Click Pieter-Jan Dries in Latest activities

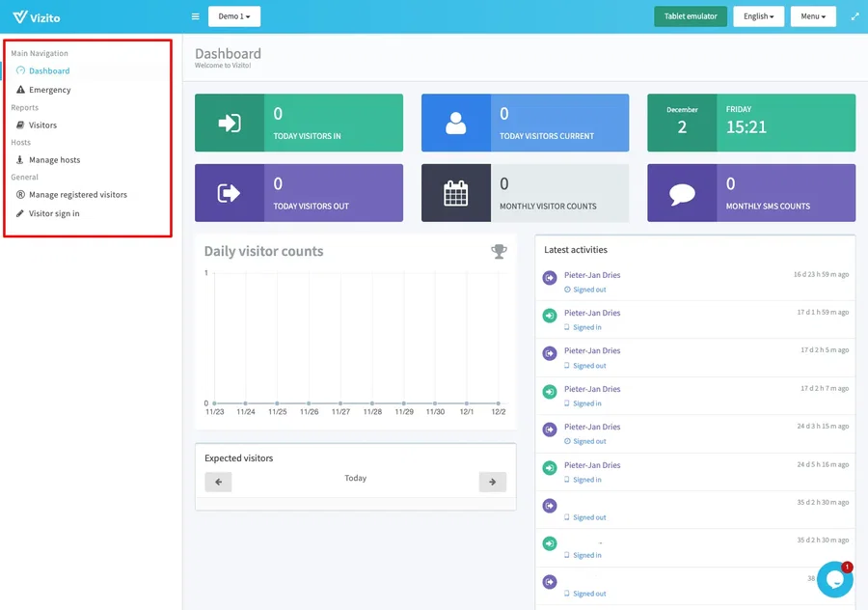pyautogui.click(x=593, y=275)
